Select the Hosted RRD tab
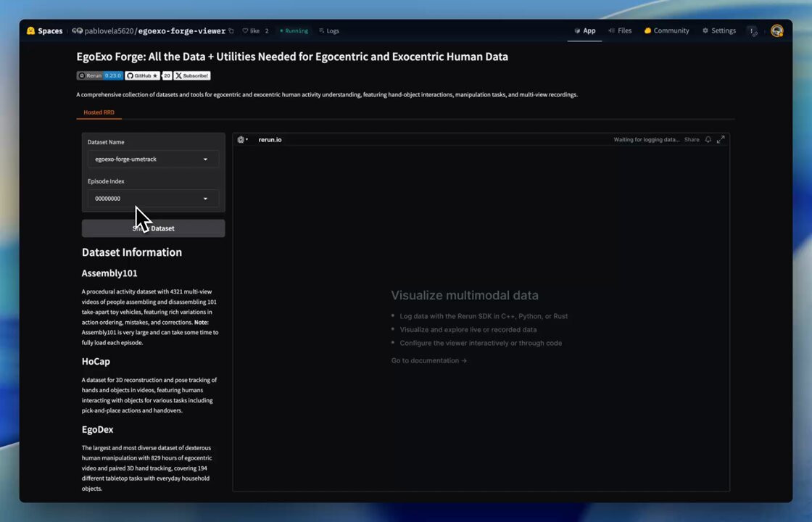 [99, 112]
